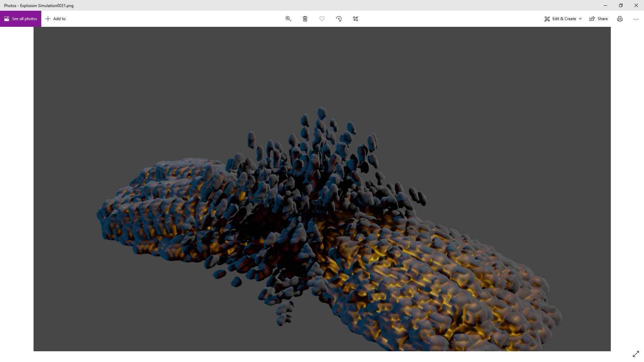Open the See more three-dots menu
Screen dimensions: 644x362
[636, 19]
